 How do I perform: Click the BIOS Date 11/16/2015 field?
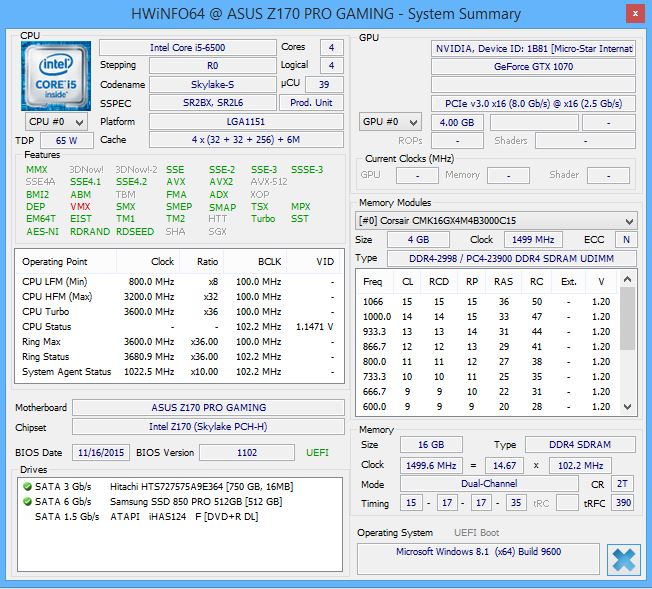tap(101, 453)
